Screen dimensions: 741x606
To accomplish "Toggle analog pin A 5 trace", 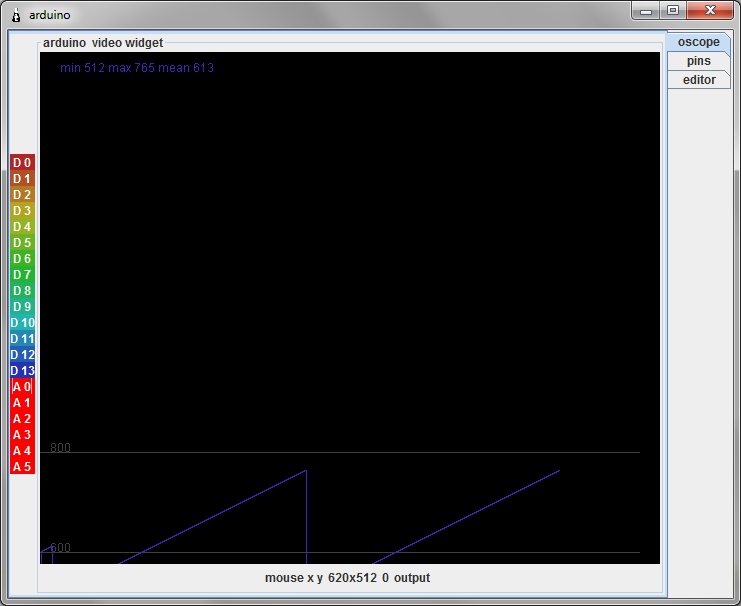I will pyautogui.click(x=22, y=467).
